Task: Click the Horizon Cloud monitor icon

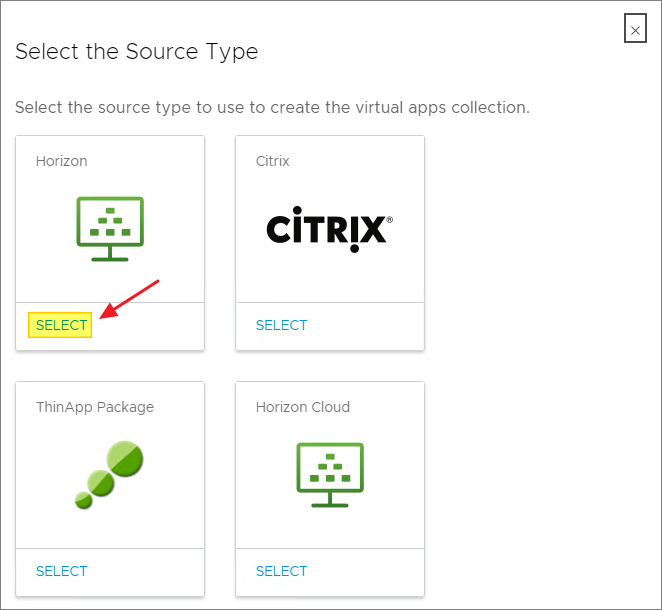Action: tap(329, 474)
